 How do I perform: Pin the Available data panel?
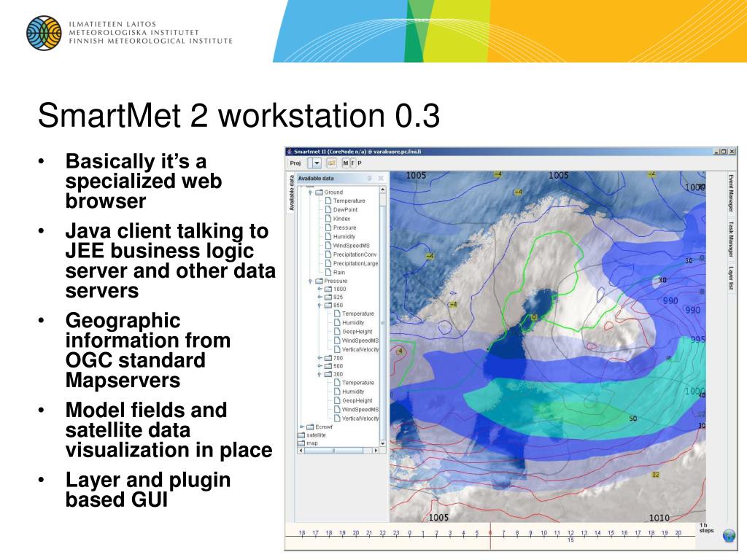369,178
